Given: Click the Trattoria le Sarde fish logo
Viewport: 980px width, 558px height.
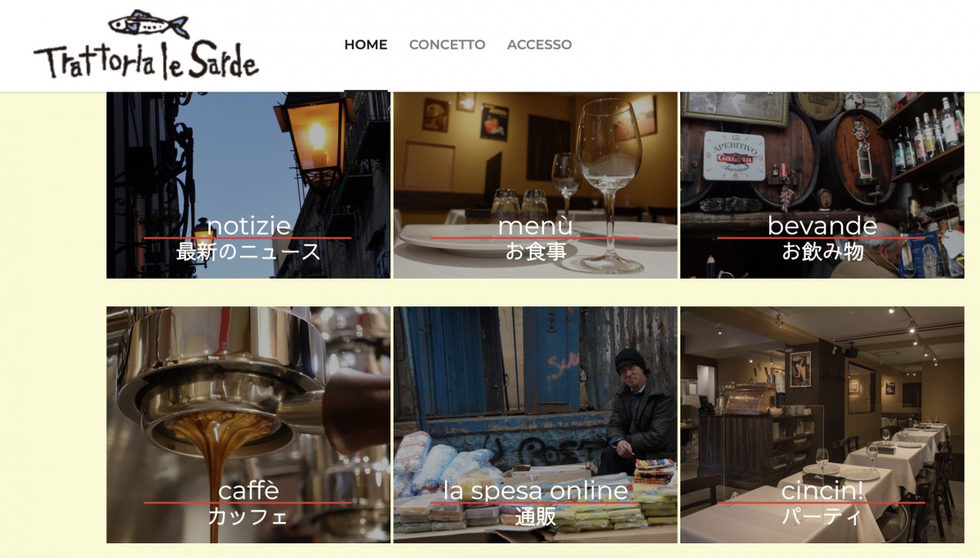Looking at the screenshot, I should coord(146,44).
